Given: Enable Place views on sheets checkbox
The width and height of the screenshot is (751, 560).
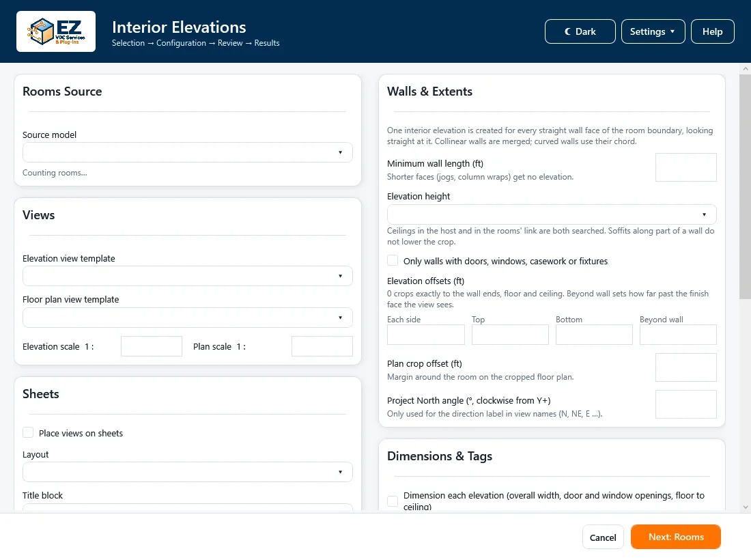Looking at the screenshot, I should pyautogui.click(x=28, y=432).
